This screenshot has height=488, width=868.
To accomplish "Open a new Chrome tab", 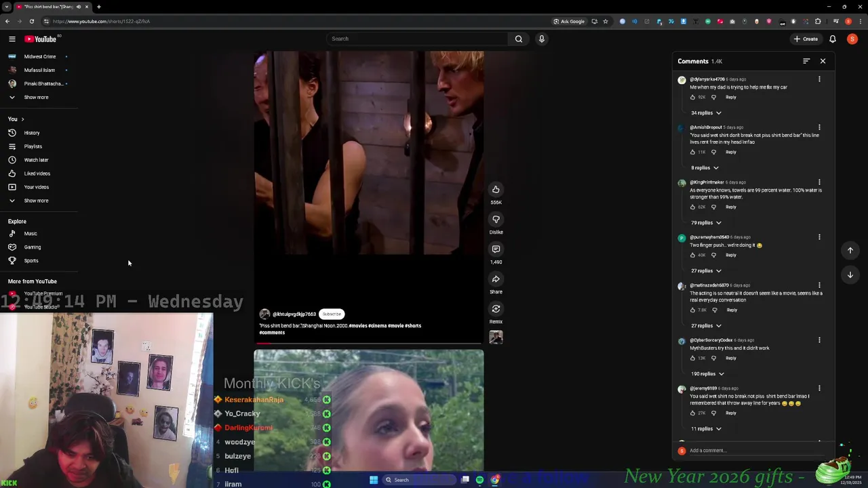I will coord(98,7).
